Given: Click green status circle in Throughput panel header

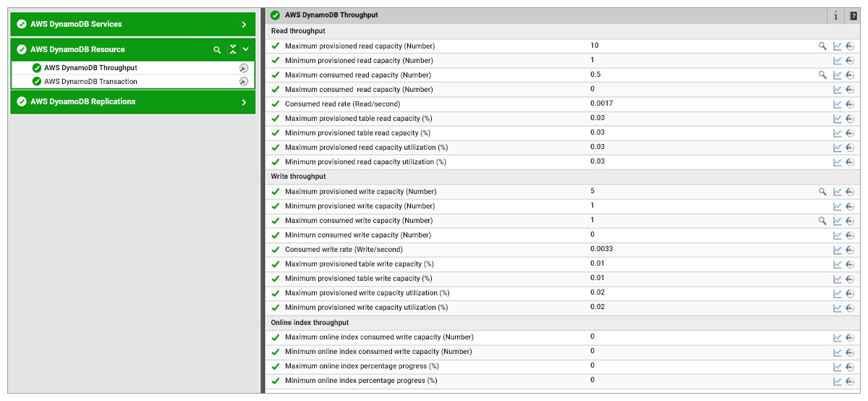Looking at the screenshot, I should pos(275,15).
